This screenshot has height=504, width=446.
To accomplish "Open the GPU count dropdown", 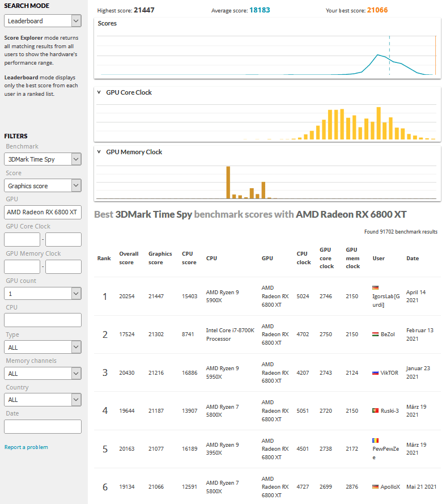I will (x=43, y=294).
